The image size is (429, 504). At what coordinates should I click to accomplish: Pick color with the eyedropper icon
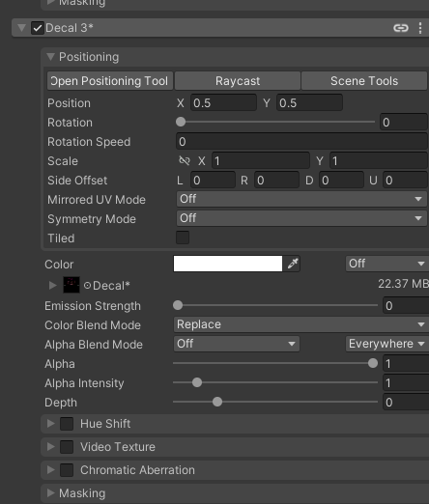click(x=293, y=264)
